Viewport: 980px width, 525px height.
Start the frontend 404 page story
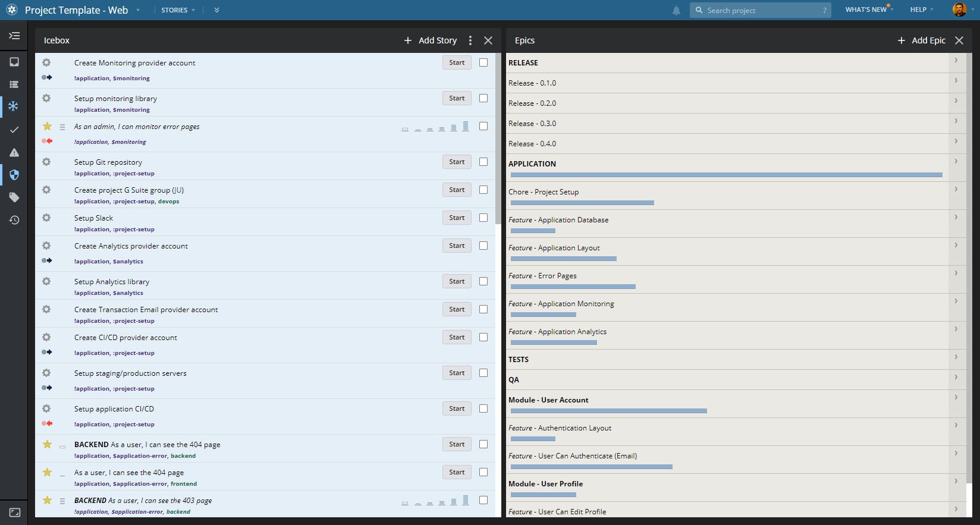[457, 472]
